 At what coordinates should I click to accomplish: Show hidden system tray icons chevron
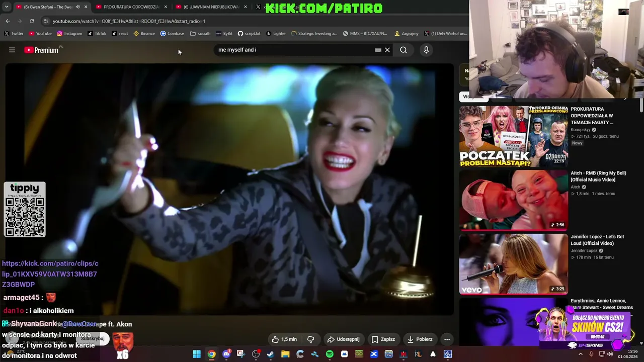pos(580,354)
